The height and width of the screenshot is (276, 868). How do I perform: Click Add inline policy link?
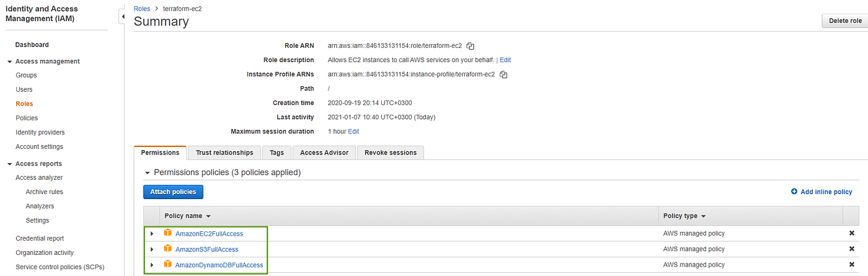[x=821, y=192]
